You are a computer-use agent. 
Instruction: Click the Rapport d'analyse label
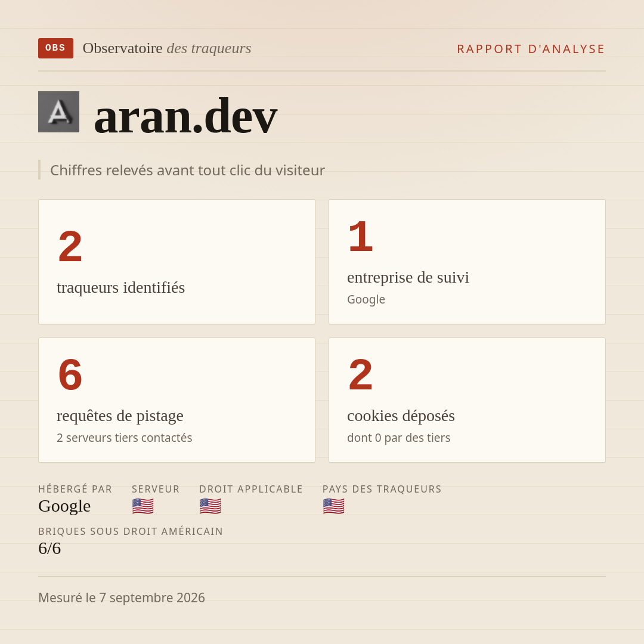coord(531,49)
